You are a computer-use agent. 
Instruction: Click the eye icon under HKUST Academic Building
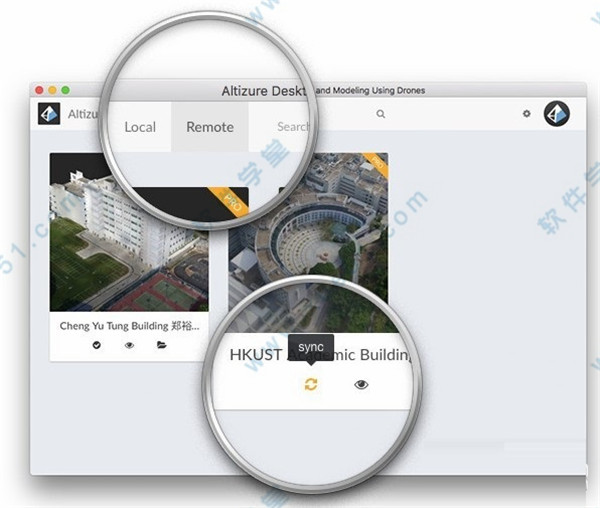pyautogui.click(x=361, y=385)
